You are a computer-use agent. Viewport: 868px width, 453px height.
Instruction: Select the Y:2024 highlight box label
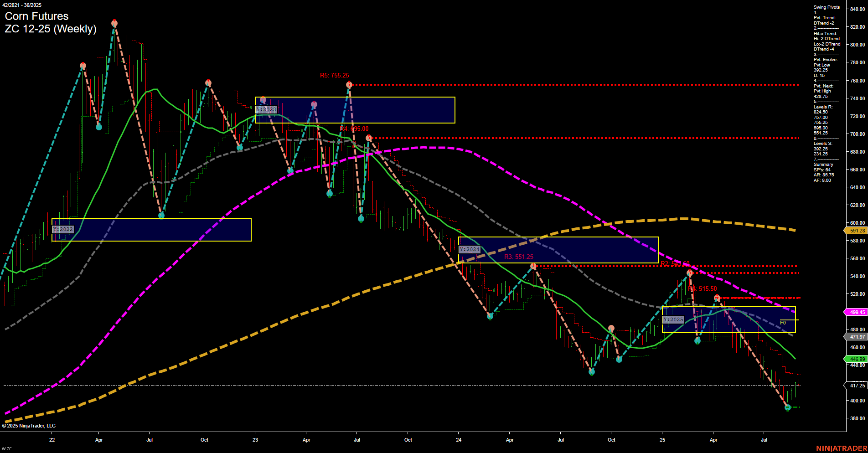470,249
